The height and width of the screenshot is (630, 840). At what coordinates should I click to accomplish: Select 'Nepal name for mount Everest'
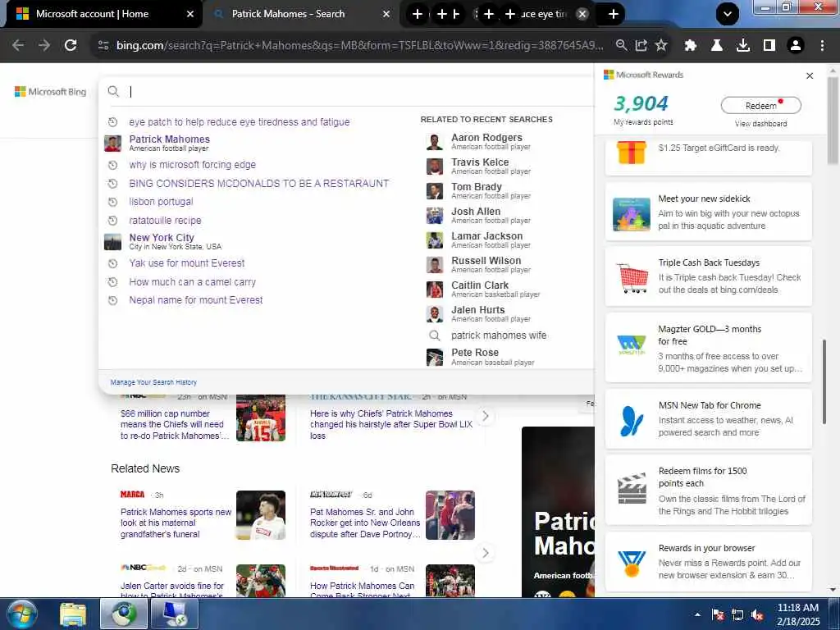coord(195,300)
